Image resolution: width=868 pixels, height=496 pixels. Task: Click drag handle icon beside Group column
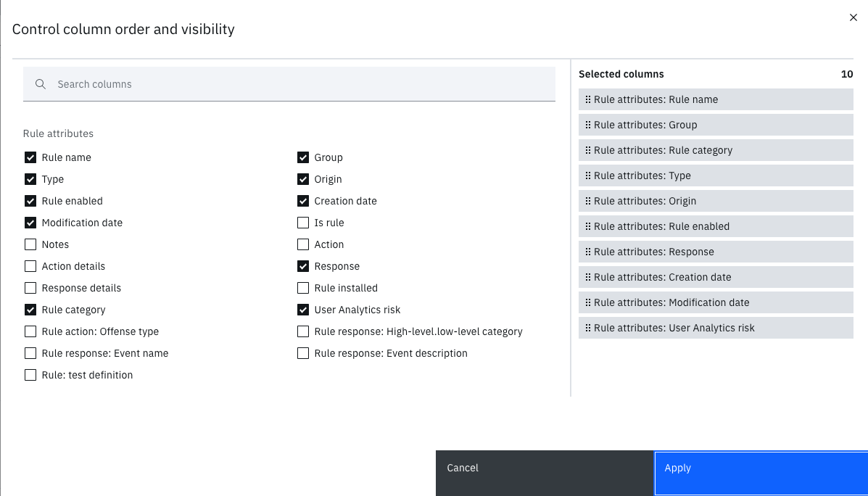[588, 125]
